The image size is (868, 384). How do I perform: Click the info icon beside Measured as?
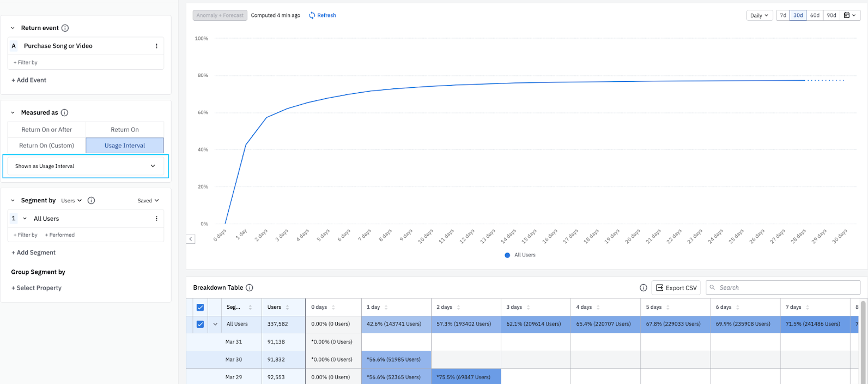[64, 112]
